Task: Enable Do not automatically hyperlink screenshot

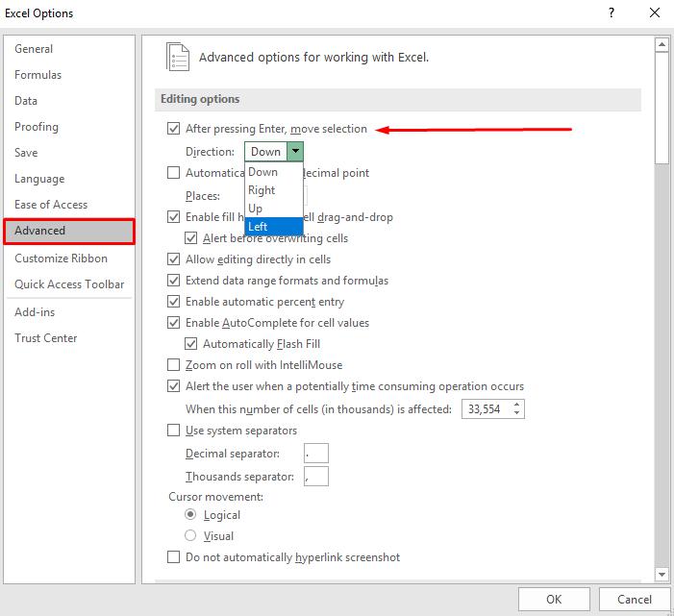Action: (174, 557)
